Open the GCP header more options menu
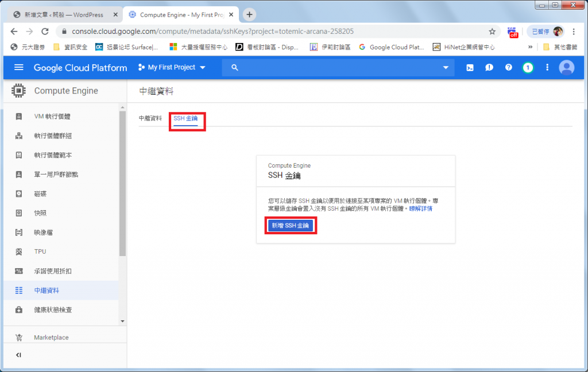The image size is (588, 372). pyautogui.click(x=547, y=68)
